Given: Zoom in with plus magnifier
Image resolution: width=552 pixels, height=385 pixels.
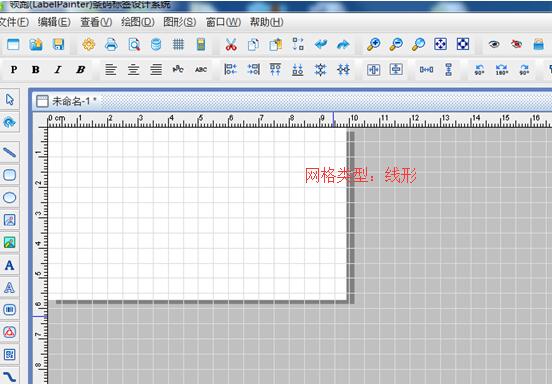Looking at the screenshot, I should pyautogui.click(x=373, y=44).
